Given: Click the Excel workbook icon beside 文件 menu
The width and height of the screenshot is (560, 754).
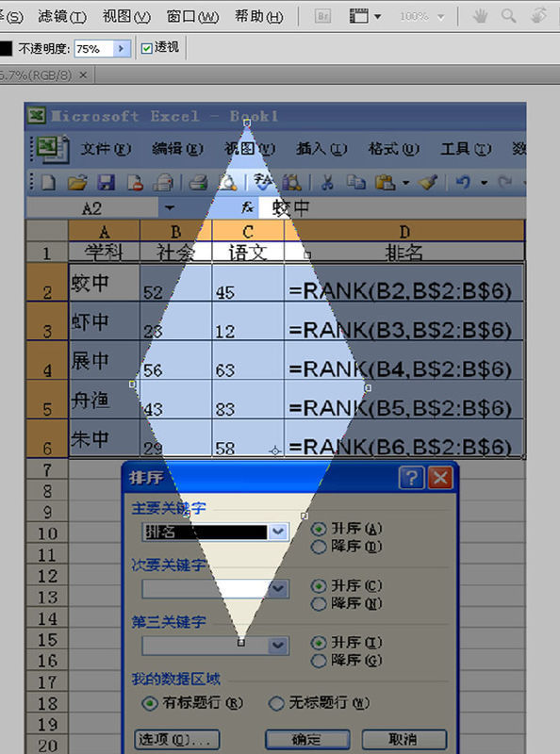Looking at the screenshot, I should pyautogui.click(x=53, y=149).
